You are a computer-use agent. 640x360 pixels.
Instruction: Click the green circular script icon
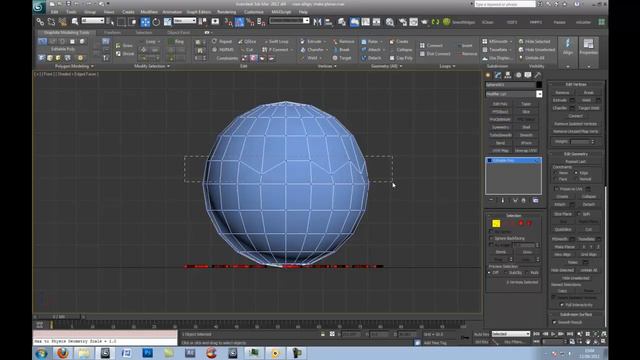(447, 22)
